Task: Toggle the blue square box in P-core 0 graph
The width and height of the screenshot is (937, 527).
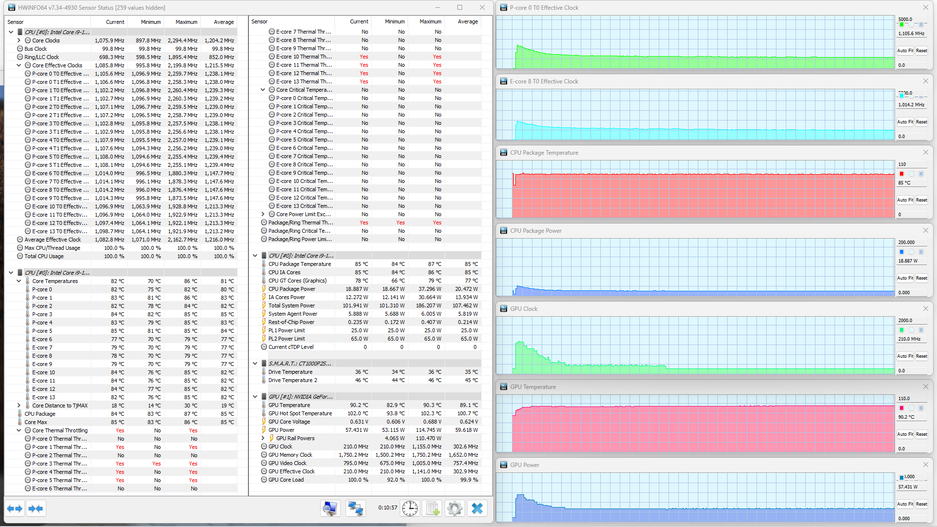Action: point(921,25)
